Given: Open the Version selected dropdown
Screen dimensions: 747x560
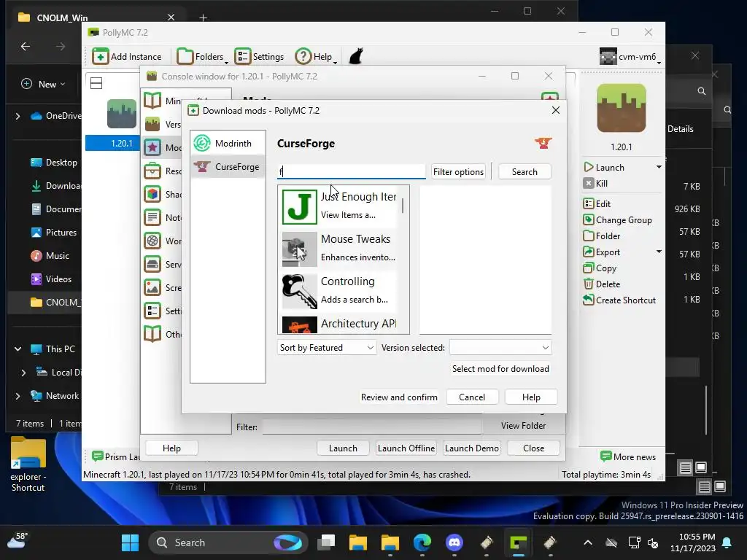Looking at the screenshot, I should (x=500, y=348).
